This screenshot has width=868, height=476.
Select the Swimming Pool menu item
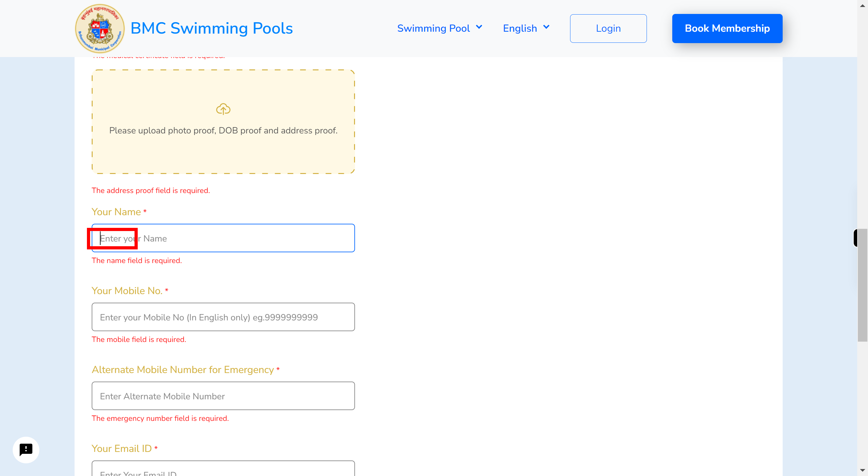440,28
